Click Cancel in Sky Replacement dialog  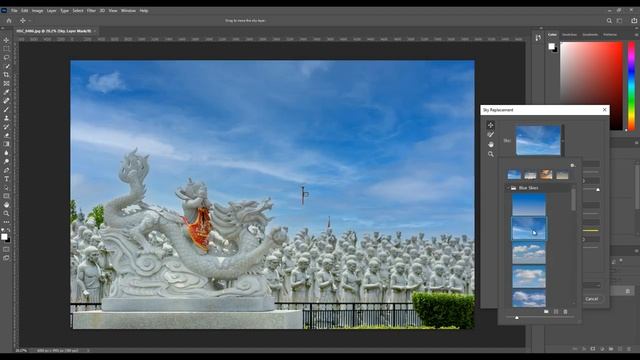(x=591, y=299)
